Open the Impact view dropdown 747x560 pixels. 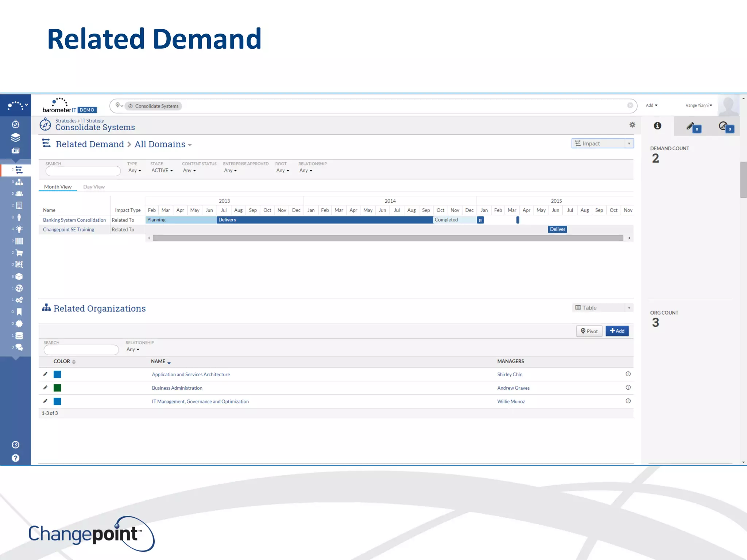click(x=602, y=144)
